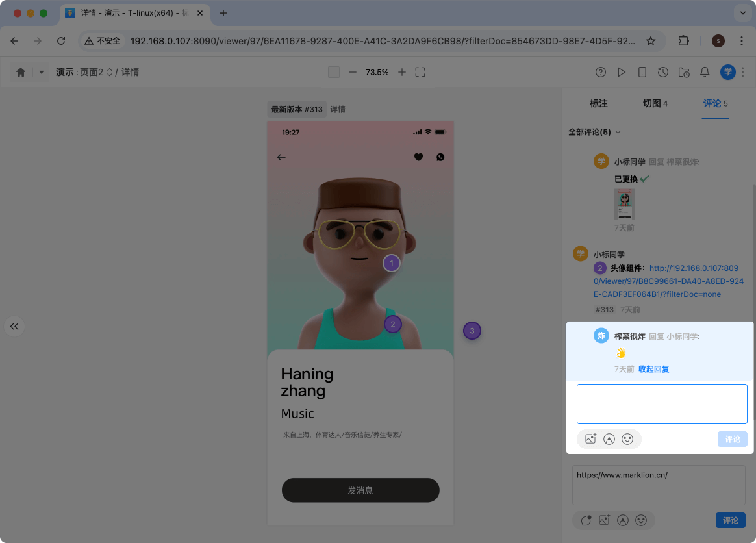The width and height of the screenshot is (756, 543).
Task: Switch to the 标注 tab
Action: coord(598,103)
